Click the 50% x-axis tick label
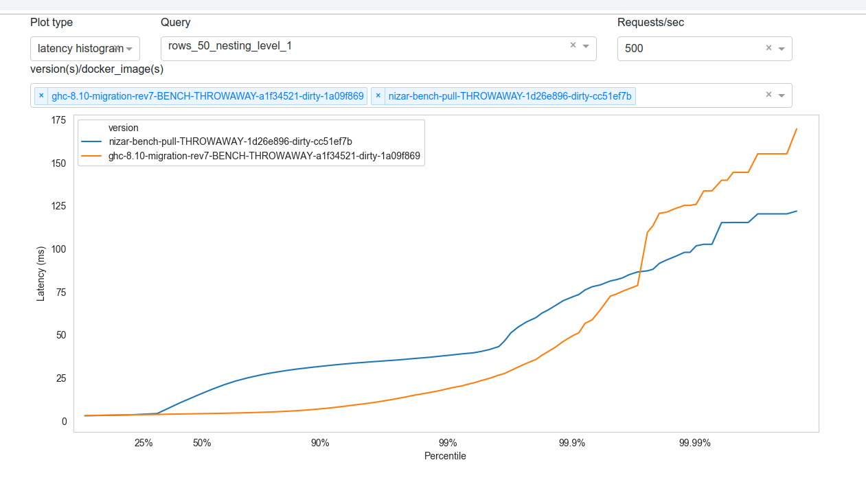Viewport: 866px width, 504px height. coord(202,443)
